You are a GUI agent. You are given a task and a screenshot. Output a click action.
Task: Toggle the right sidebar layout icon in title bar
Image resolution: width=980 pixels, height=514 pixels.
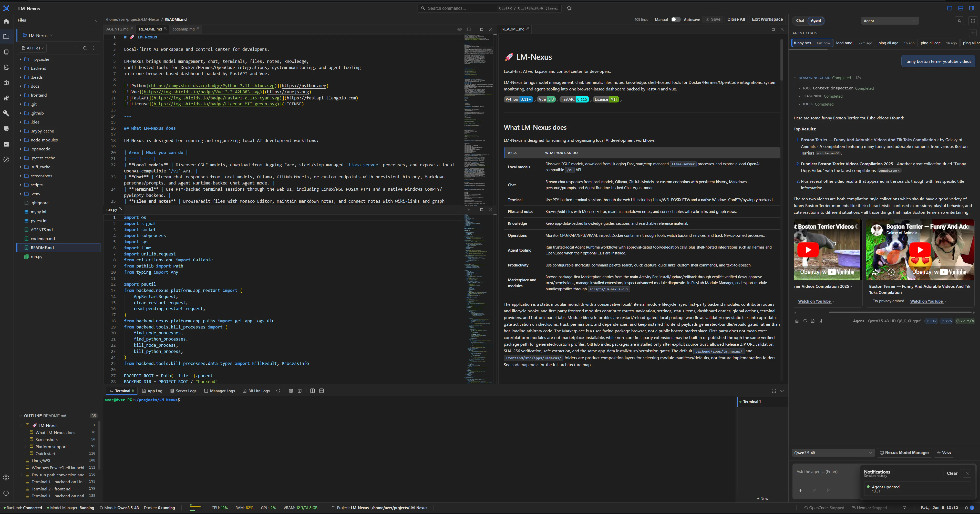971,8
